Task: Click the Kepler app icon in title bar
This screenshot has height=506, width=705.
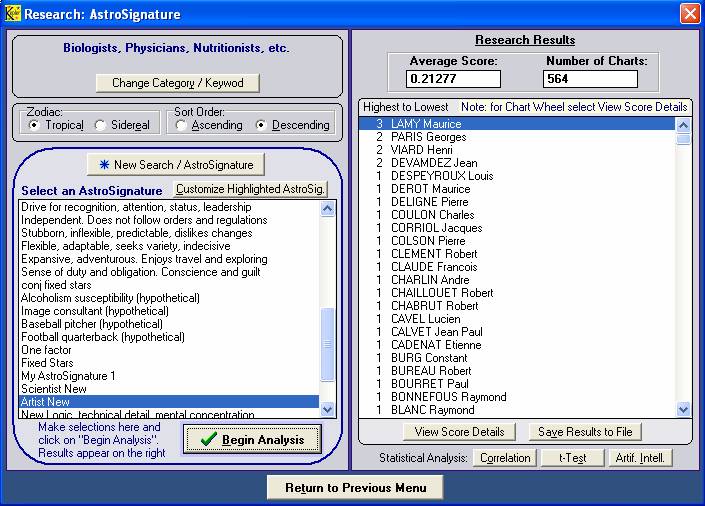Action: 12,14
